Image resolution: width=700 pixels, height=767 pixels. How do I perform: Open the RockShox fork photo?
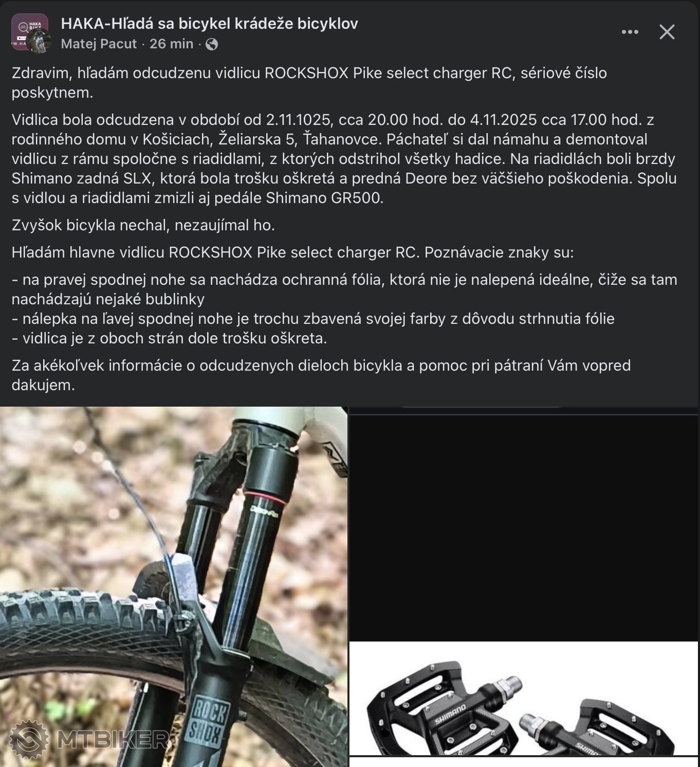(x=174, y=587)
